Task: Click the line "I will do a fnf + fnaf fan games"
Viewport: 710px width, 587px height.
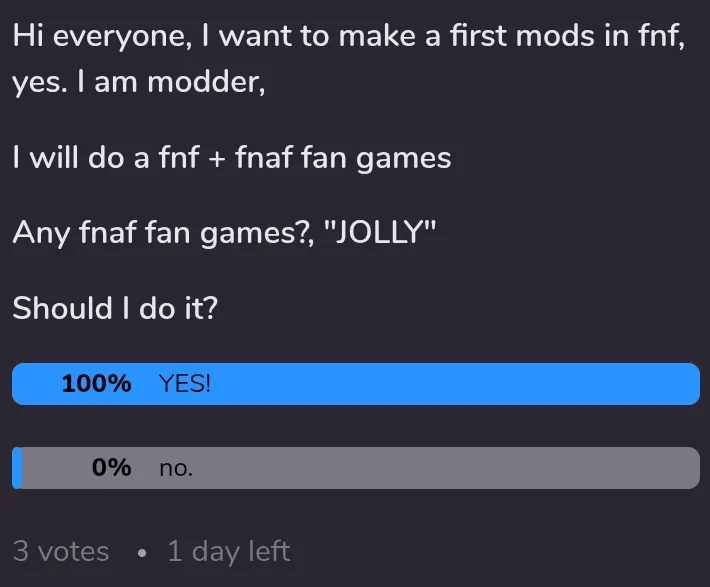Action: [x=231, y=158]
